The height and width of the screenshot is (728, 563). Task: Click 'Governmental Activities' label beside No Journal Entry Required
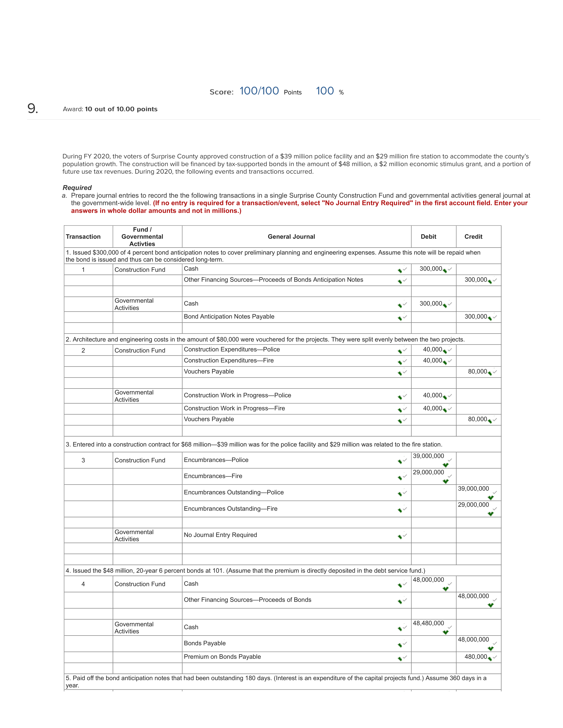134,536
